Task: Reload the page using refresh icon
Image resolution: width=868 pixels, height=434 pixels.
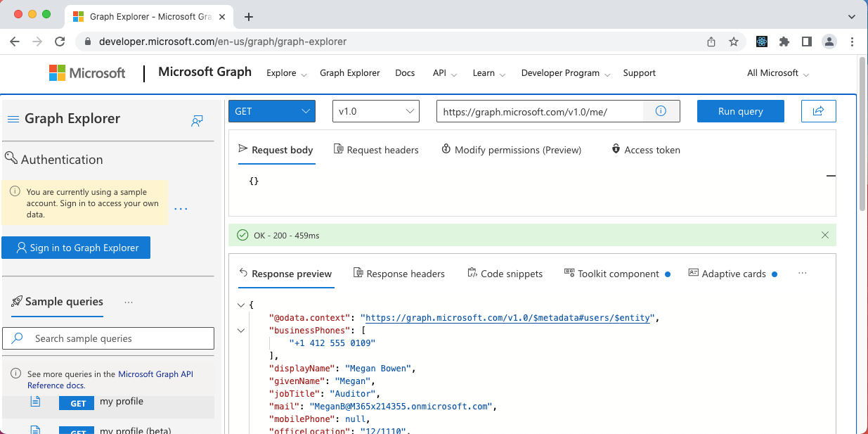Action: point(60,42)
